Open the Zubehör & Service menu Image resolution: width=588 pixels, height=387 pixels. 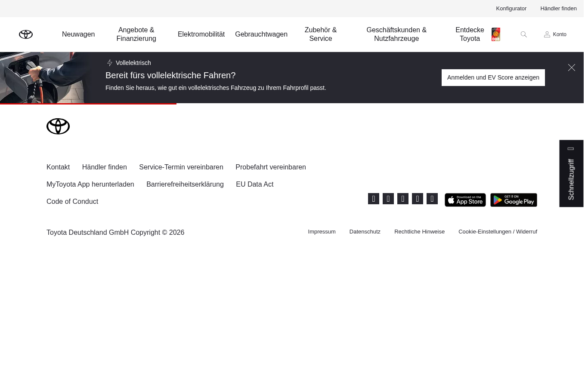click(x=321, y=34)
